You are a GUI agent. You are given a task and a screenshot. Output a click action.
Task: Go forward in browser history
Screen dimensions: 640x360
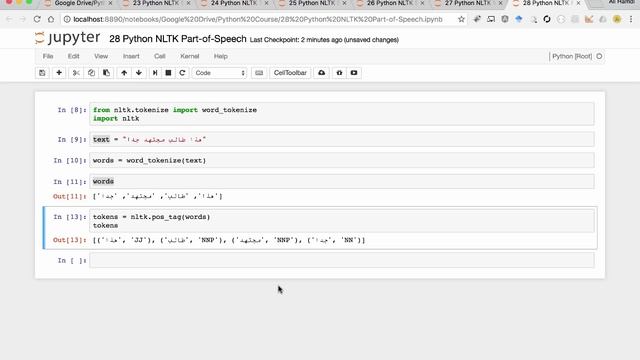23,19
